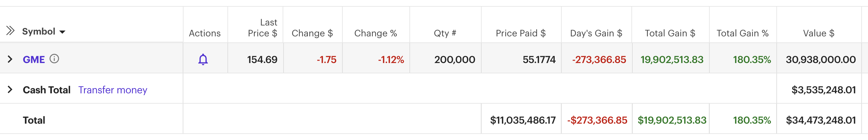Screen dimensions: 868x140
Task: Sort by Price Paid $ column
Action: coord(520,33)
